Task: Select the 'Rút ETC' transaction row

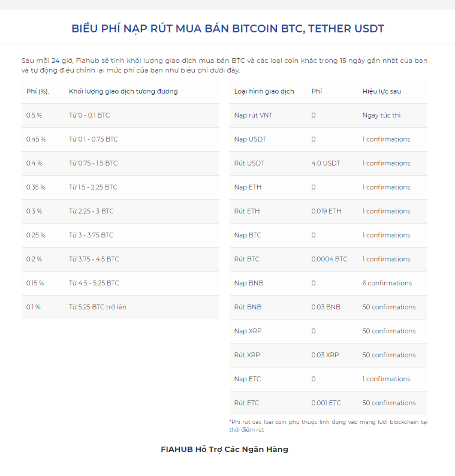Action: 329,403
